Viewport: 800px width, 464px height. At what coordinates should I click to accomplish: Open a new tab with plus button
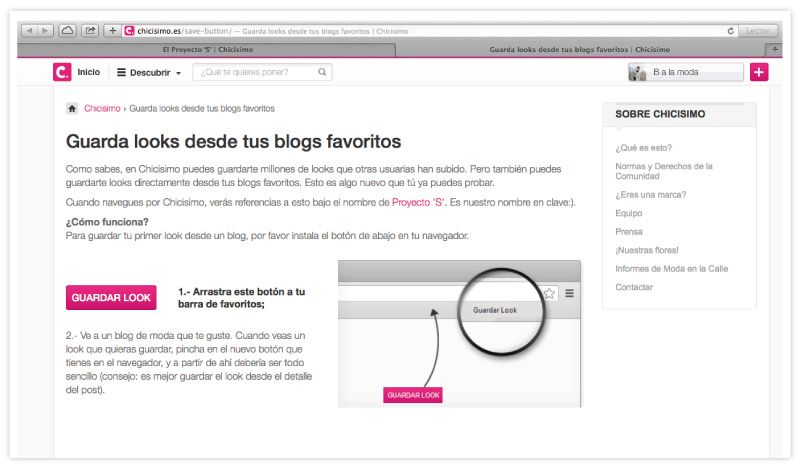pos(774,50)
